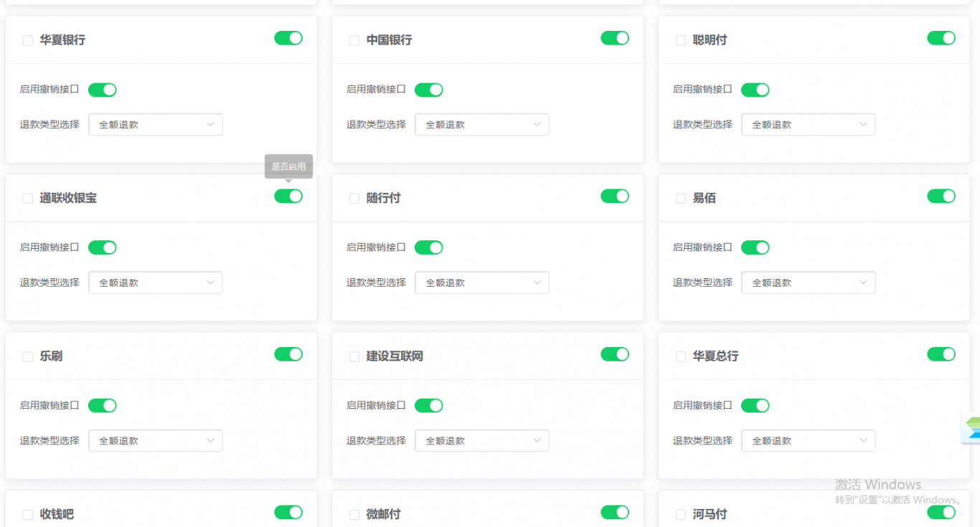Tick the 河马付 checkbox
Screen dimensions: 980x527
coord(681,515)
